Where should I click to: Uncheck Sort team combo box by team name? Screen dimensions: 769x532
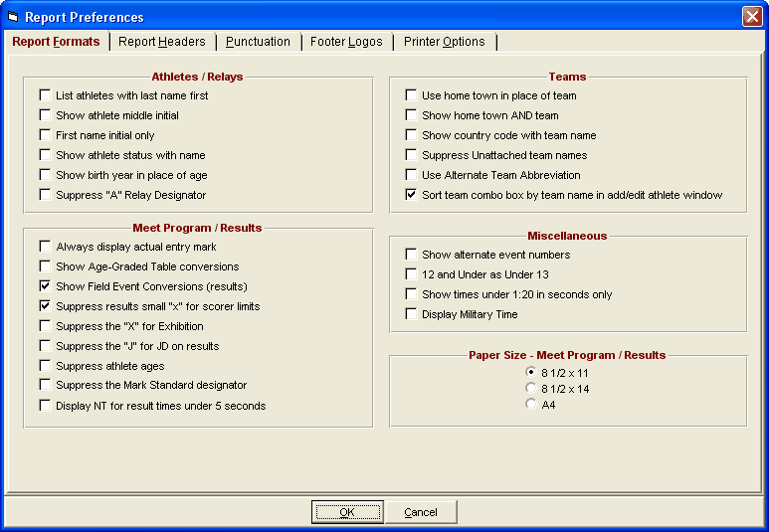[x=411, y=195]
